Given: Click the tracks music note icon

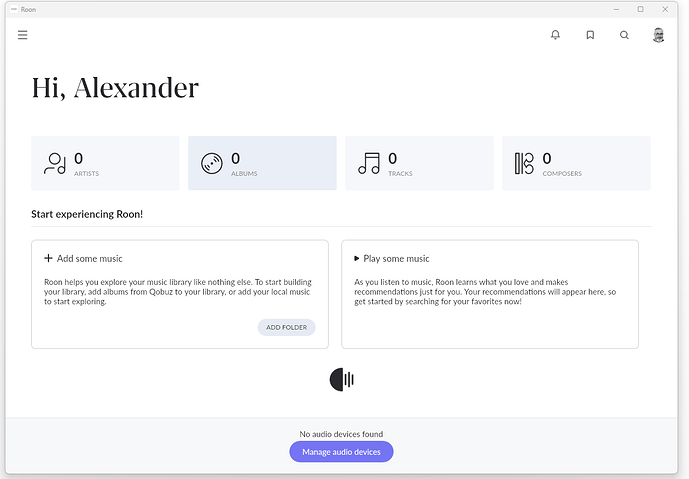Looking at the screenshot, I should pos(369,163).
